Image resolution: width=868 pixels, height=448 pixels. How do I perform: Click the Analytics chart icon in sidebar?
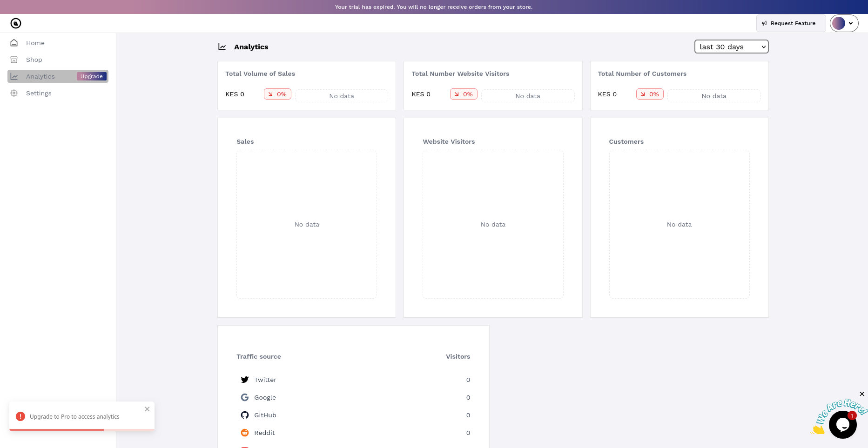[14, 76]
